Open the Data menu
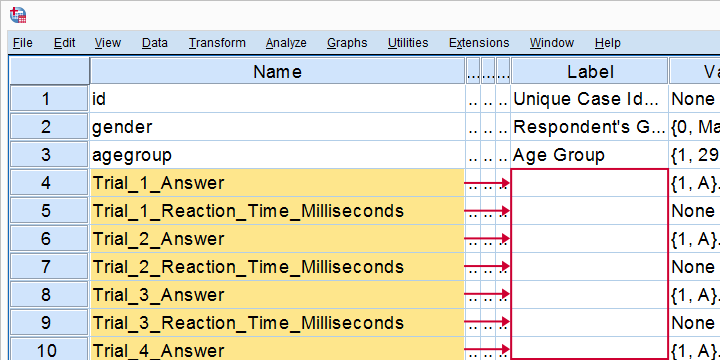The height and width of the screenshot is (360, 720). coord(155,43)
